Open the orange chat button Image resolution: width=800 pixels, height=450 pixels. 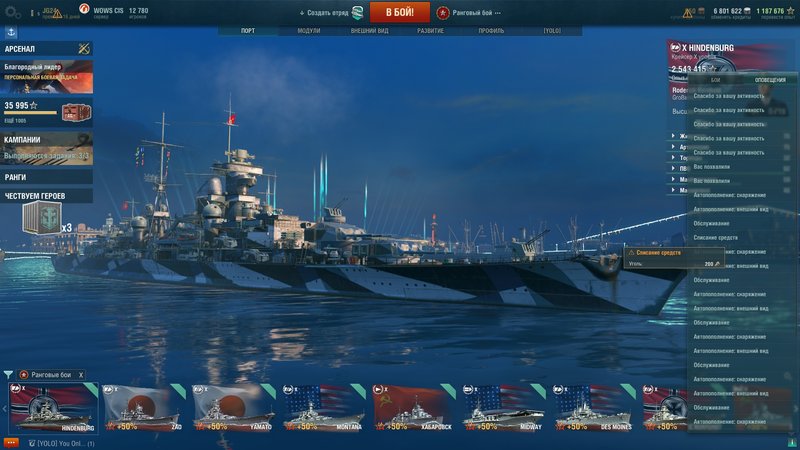pyautogui.click(x=11, y=443)
